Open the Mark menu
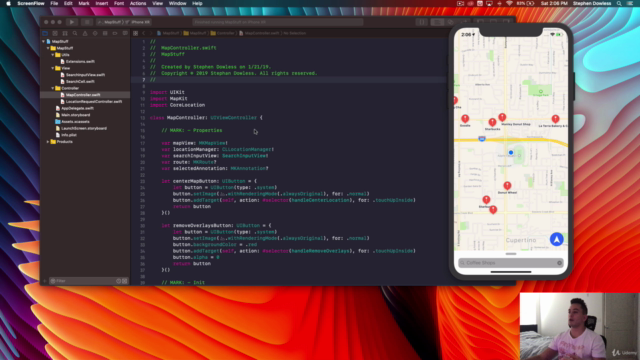This screenshot has width=640, height=360. click(x=84, y=3)
